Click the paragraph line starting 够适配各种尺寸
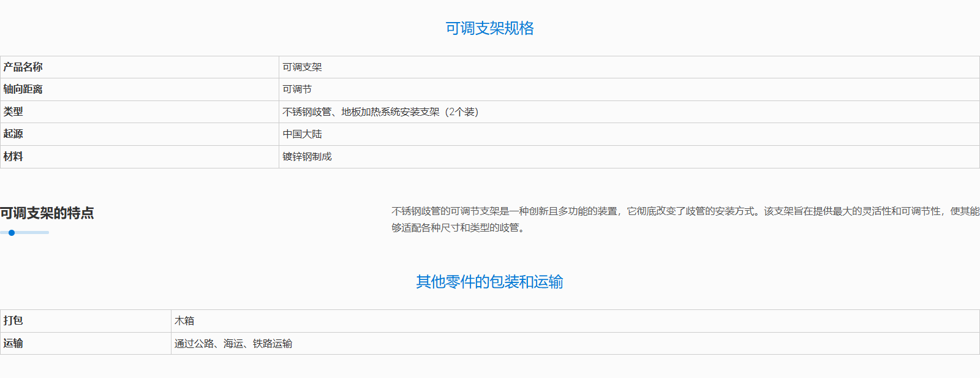Screen dimensions: 980x378 coord(459,228)
